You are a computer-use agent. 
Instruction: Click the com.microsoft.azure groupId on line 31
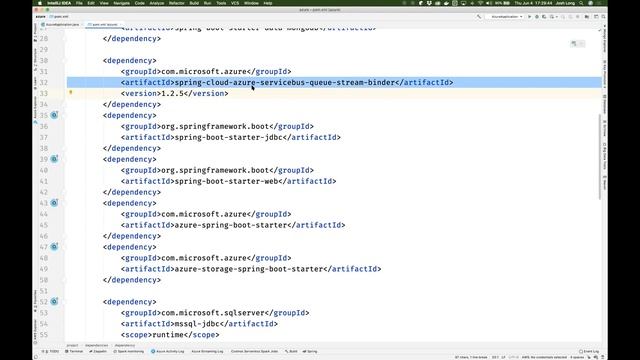204,71
